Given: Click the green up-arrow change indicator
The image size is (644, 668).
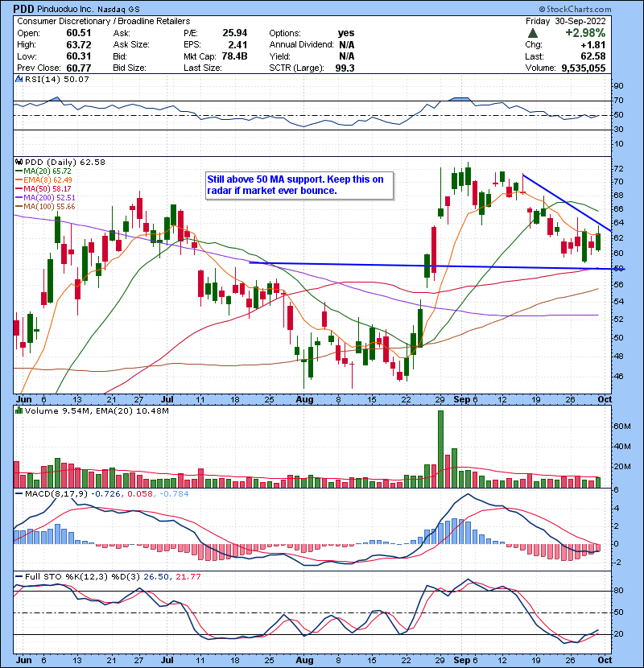Looking at the screenshot, I should click(532, 33).
